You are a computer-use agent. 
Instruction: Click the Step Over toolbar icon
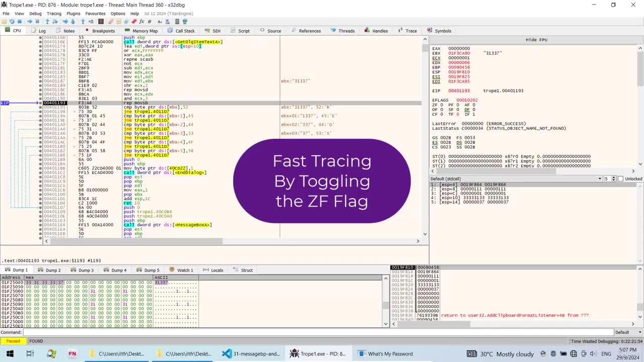coord(55,22)
